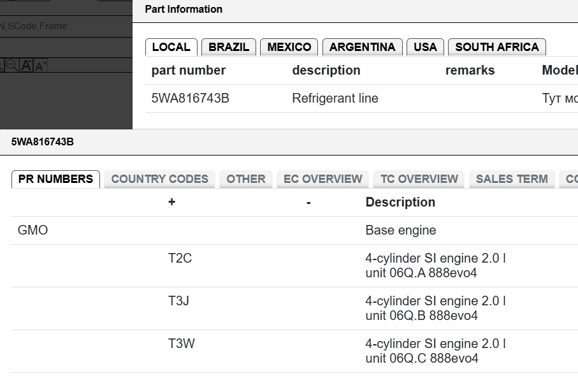
Task: Open the ARGENTINA tab
Action: [363, 47]
